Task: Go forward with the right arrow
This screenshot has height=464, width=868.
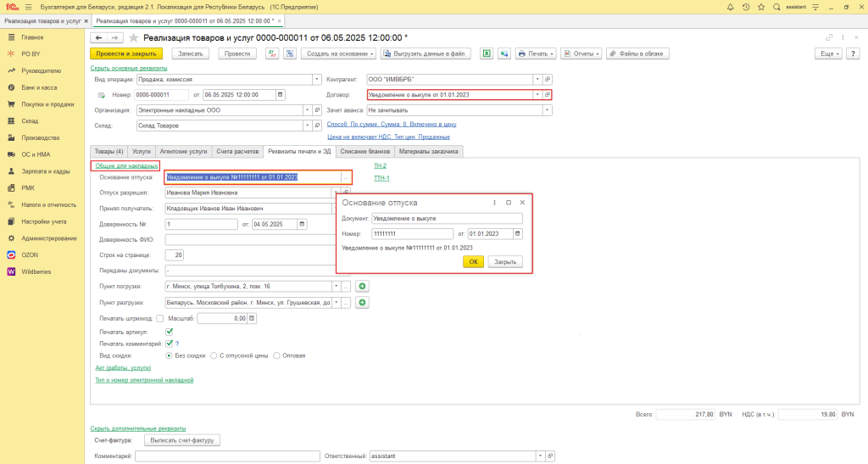Action: (114, 37)
